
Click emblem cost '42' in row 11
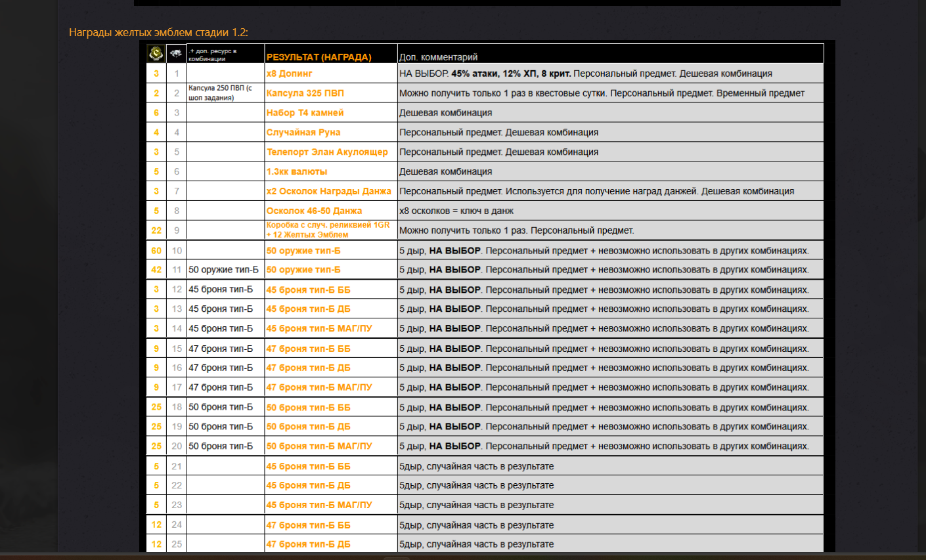tap(156, 270)
